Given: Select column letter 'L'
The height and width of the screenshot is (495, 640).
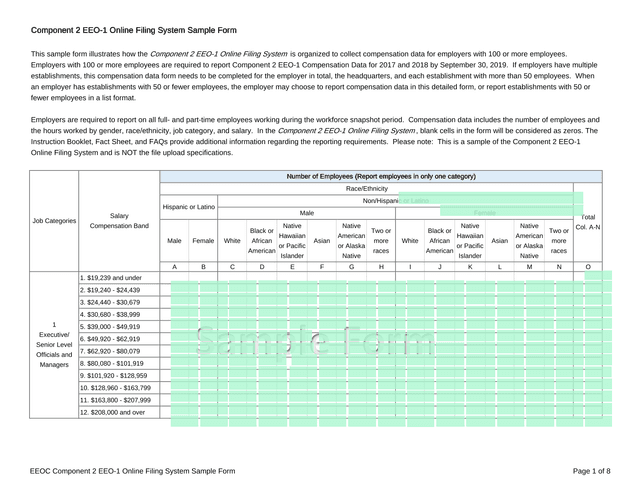Looking at the screenshot, I should pos(500,267).
